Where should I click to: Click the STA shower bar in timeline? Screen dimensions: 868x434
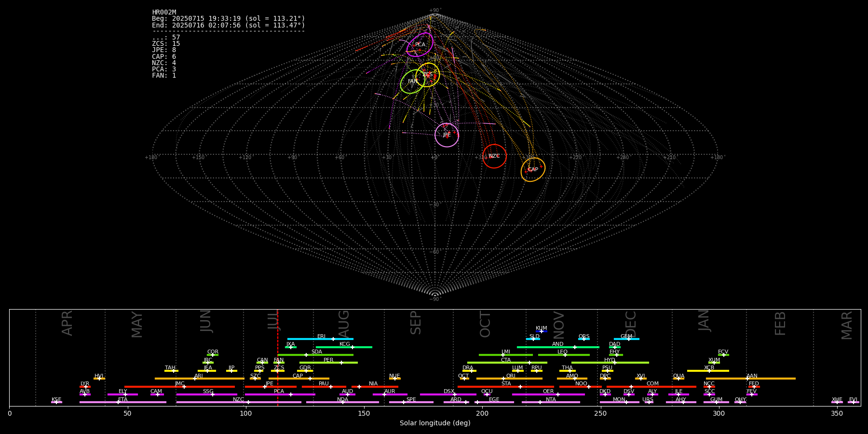506,387
